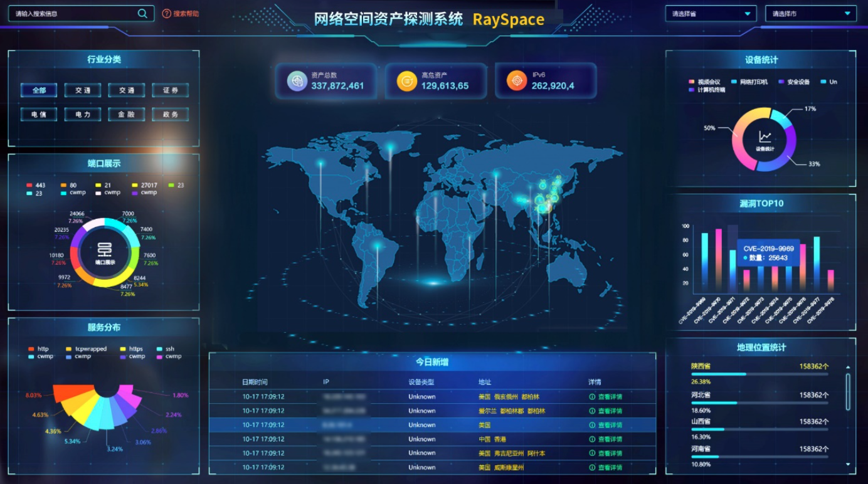The height and width of the screenshot is (484, 868).
Task: Toggle the 443 port legend item
Action: point(36,186)
